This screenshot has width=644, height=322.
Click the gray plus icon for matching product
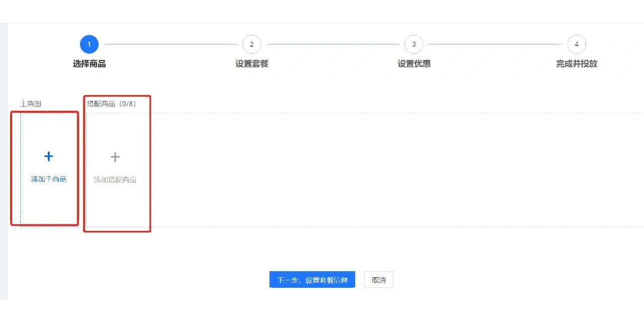click(115, 157)
